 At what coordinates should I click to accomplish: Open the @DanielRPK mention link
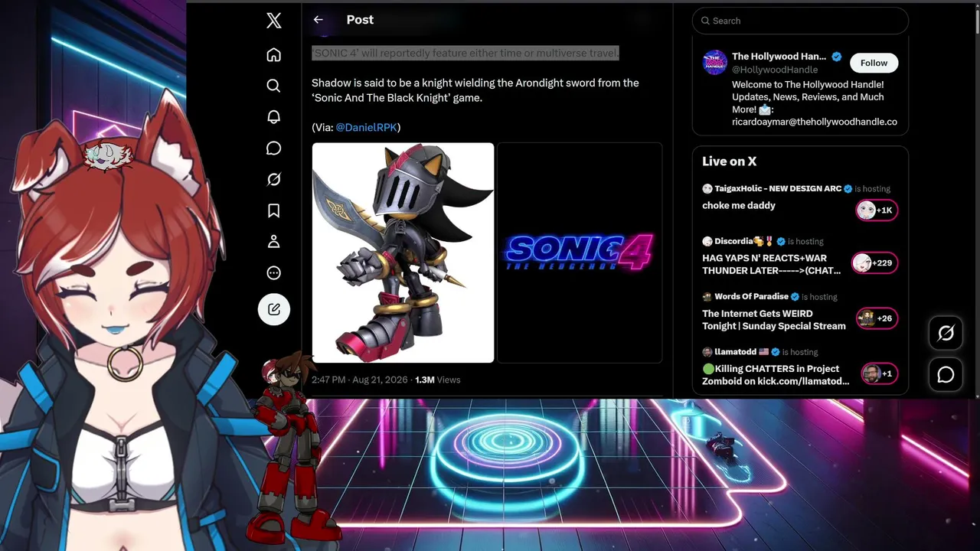click(367, 127)
